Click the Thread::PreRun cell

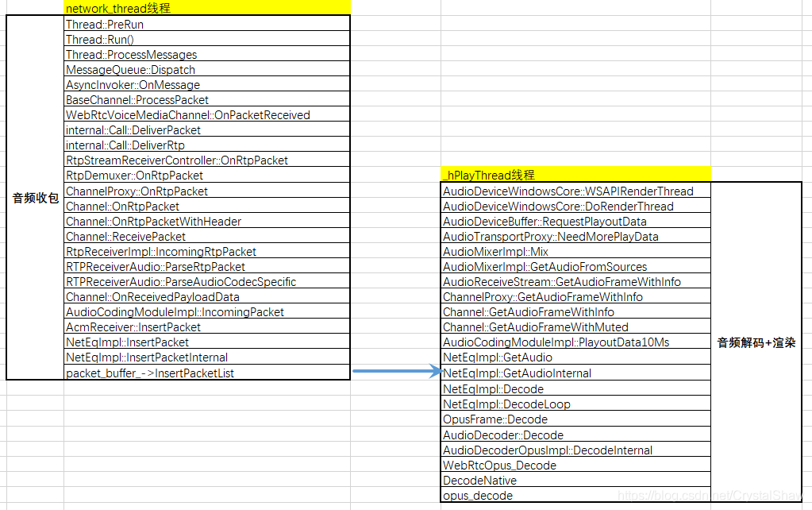point(206,25)
